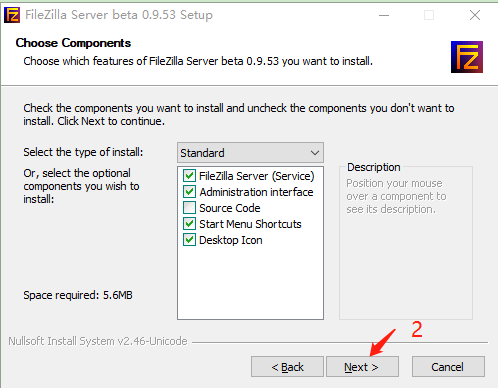Click empty space in components list
Image resolution: width=498 pixels, height=388 pixels.
pyautogui.click(x=250, y=283)
